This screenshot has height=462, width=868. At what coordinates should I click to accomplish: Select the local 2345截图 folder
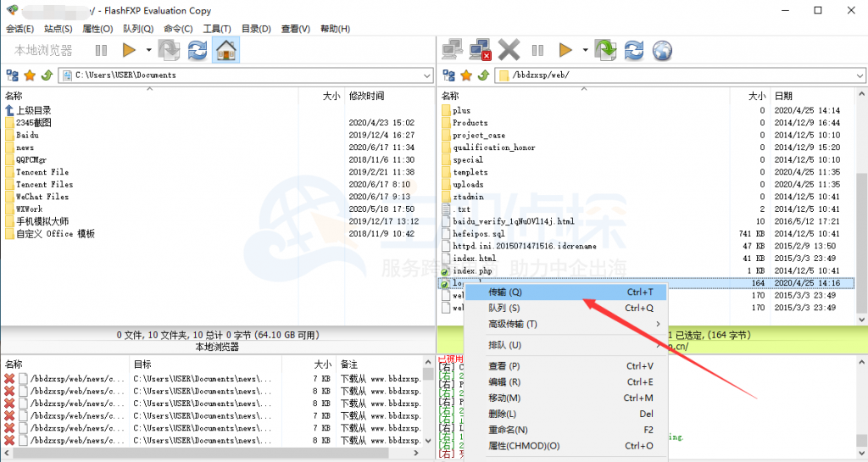point(33,123)
